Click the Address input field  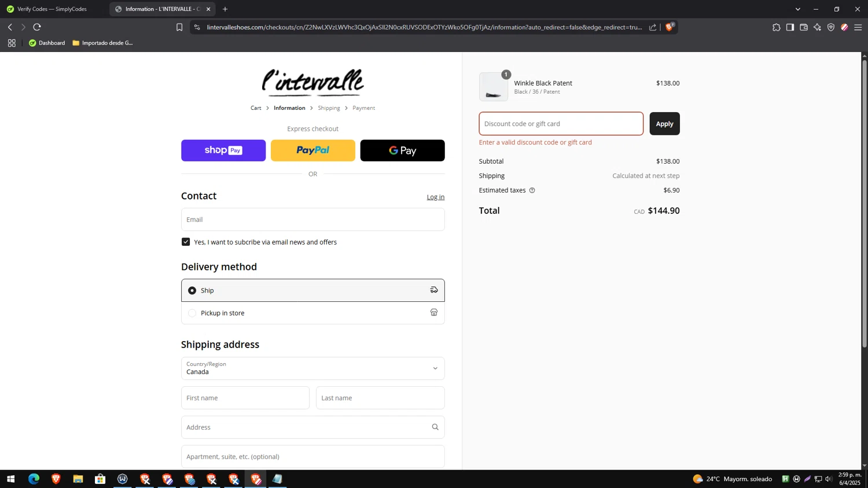[313, 427]
